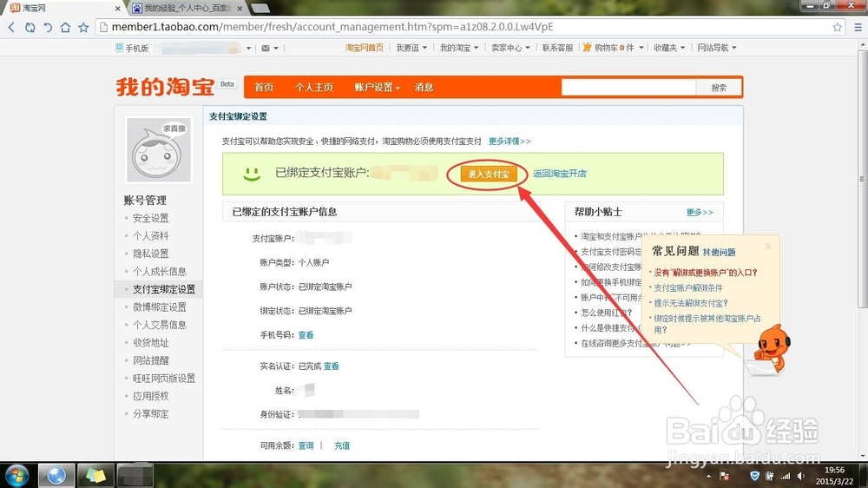Screen dimensions: 868x488
Task: Click the 更多详情>> link
Action: pyautogui.click(x=510, y=142)
